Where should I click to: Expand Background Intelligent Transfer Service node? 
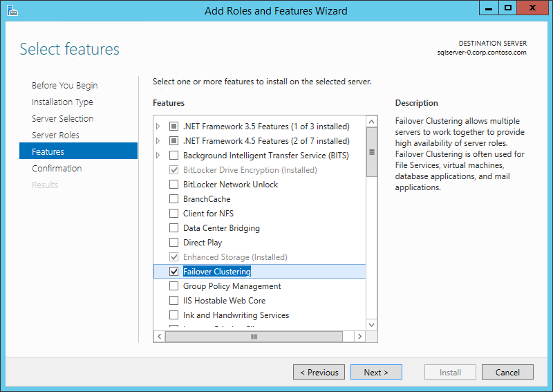point(158,156)
